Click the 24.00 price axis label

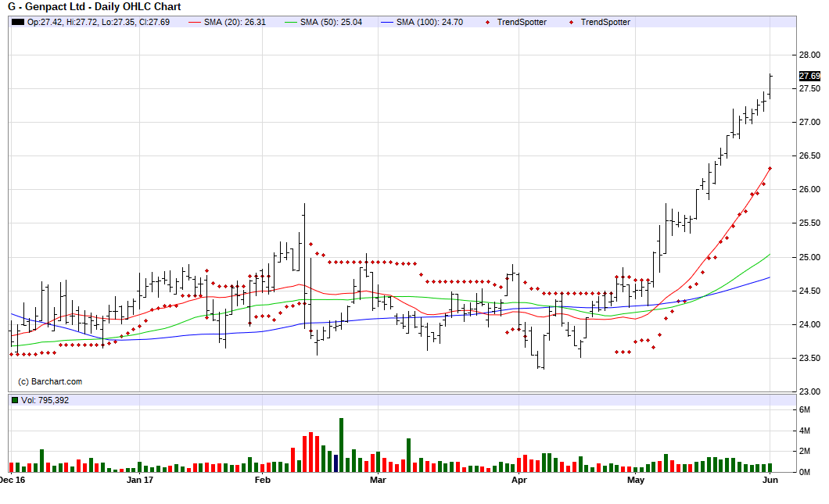click(809, 324)
